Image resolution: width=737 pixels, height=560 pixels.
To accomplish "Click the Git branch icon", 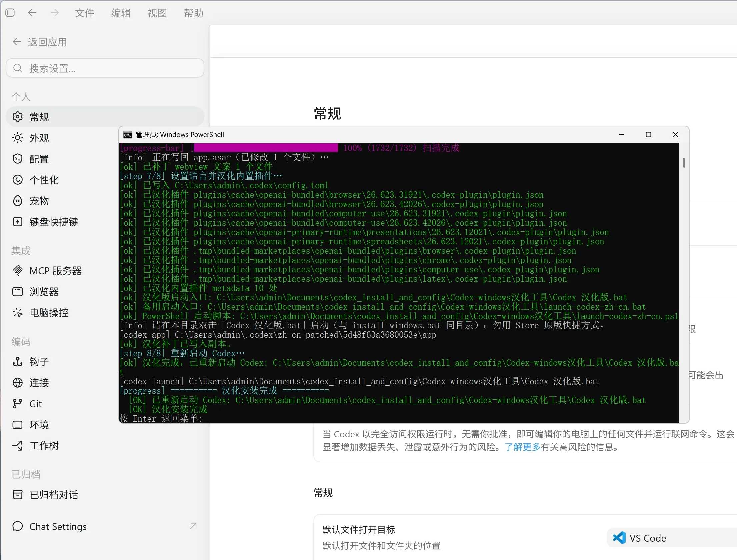I will (x=17, y=403).
